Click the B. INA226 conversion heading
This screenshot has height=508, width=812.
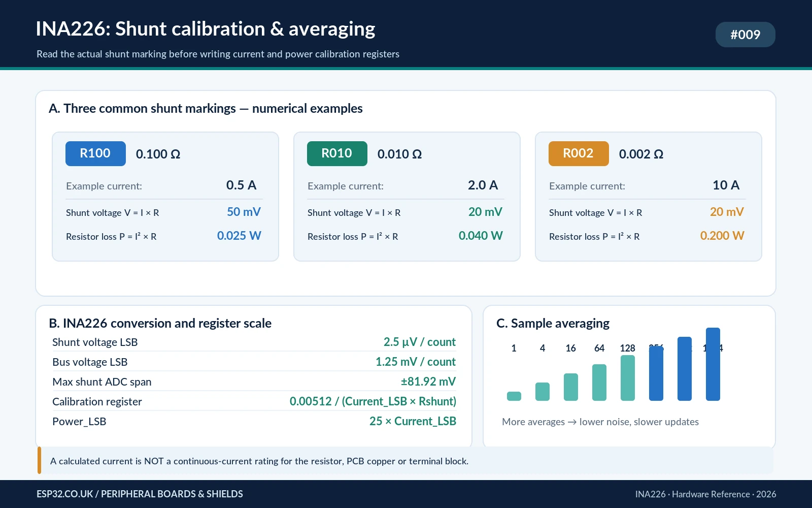pyautogui.click(x=160, y=323)
